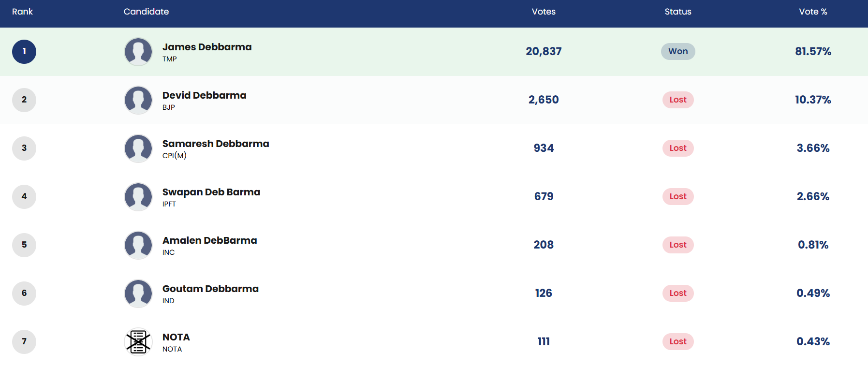Click the rank 1 circle badge

pos(24,52)
